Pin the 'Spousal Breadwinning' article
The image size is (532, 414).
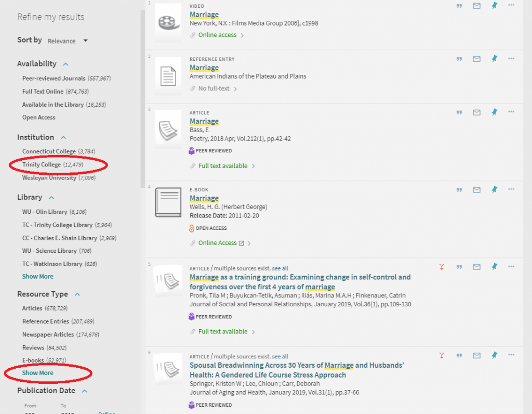(495, 355)
